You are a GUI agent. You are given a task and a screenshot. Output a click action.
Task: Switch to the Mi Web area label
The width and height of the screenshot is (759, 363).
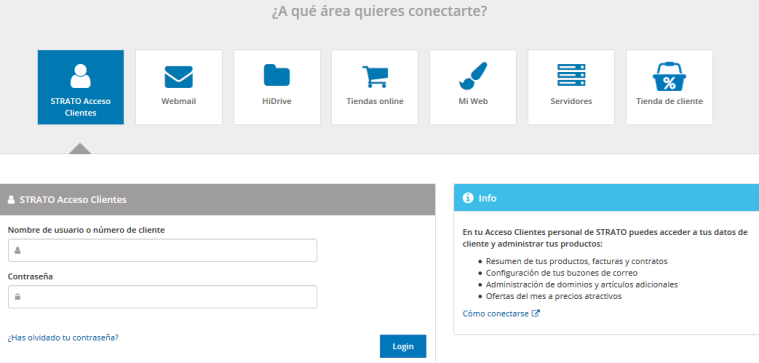(473, 102)
